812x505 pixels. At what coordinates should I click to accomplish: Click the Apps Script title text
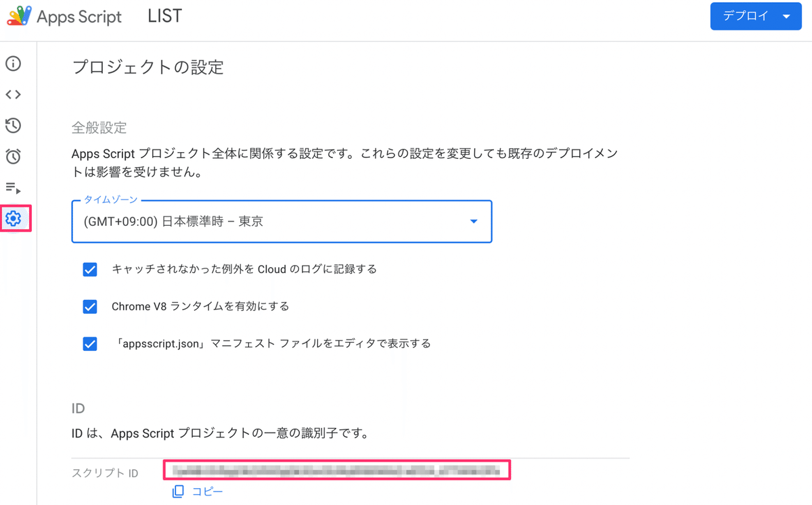point(79,17)
